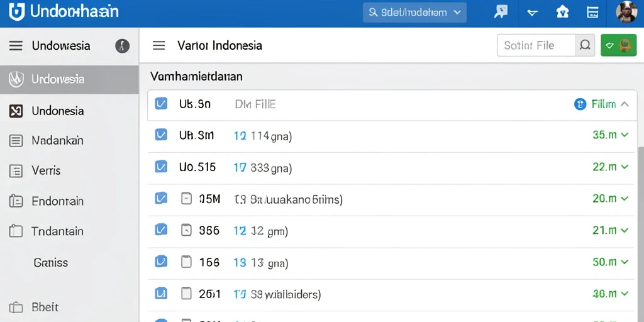
Task: Click the 20.m value
Action: (x=604, y=199)
